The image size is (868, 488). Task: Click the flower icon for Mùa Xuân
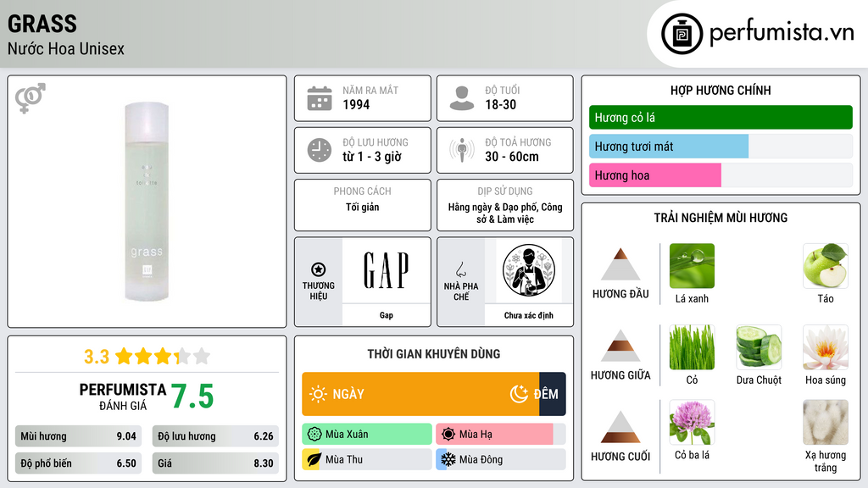tap(314, 435)
